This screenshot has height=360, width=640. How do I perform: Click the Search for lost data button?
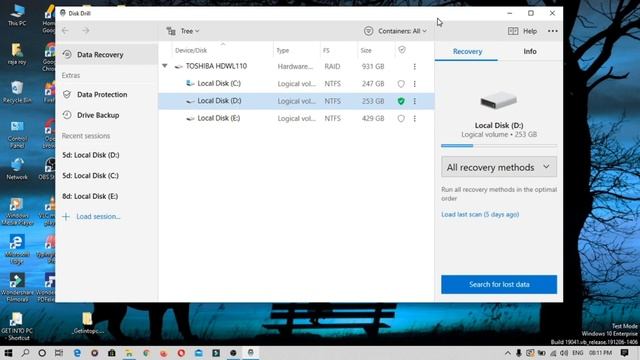[499, 284]
